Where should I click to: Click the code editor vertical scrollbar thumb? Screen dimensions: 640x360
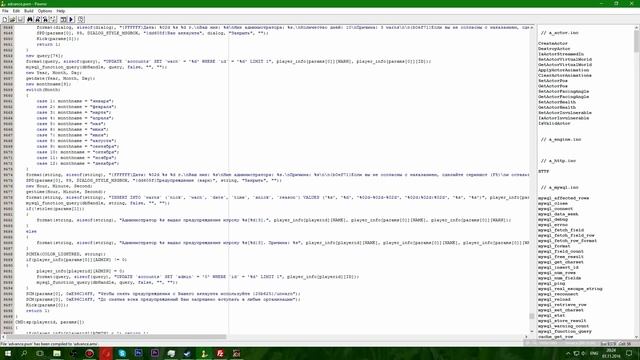pos(531,316)
